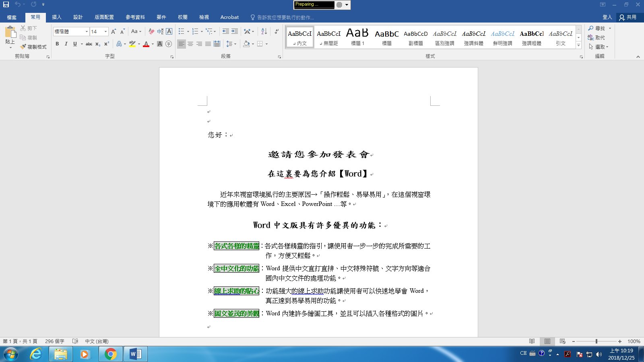This screenshot has width=644, height=362.
Task: Open the Change Case (Aa) dropdown
Action: click(136, 31)
